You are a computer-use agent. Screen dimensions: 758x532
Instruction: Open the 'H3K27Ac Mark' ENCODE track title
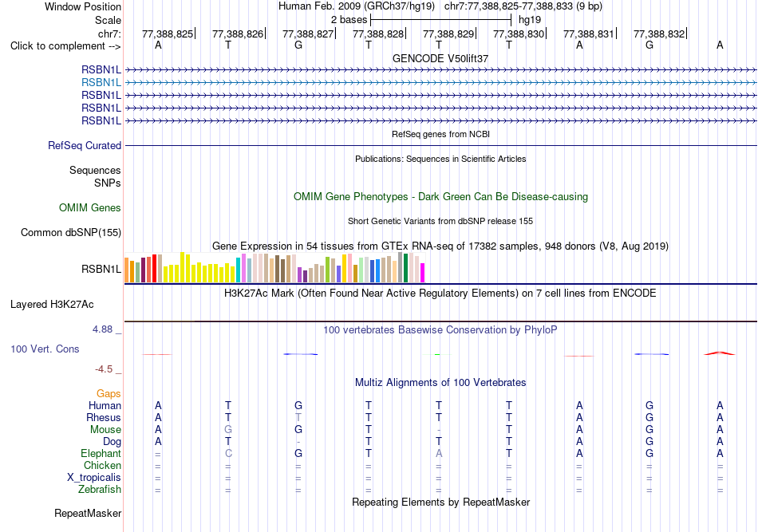pyautogui.click(x=440, y=294)
